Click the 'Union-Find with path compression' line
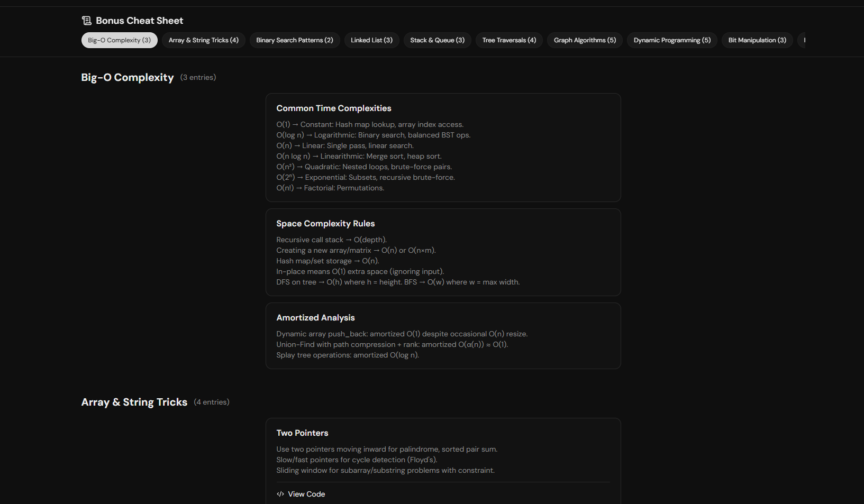Viewport: 864px width, 504px height. click(x=392, y=345)
